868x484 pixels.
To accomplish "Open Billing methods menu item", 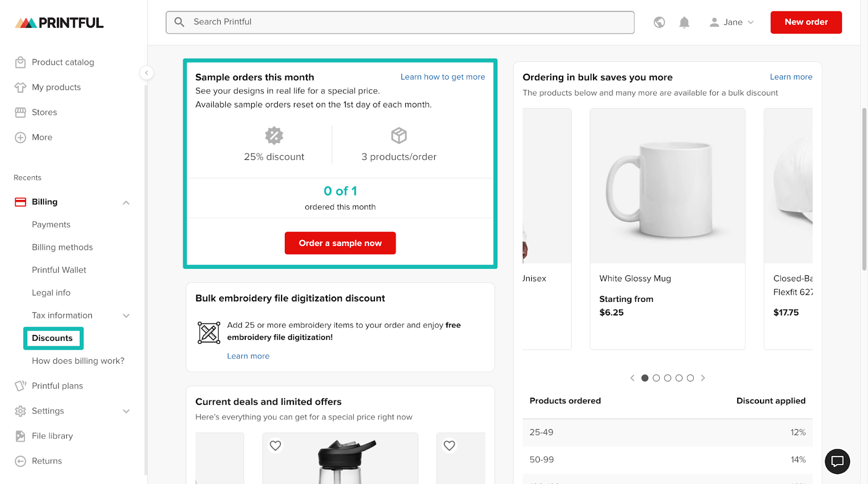I will pyautogui.click(x=62, y=247).
